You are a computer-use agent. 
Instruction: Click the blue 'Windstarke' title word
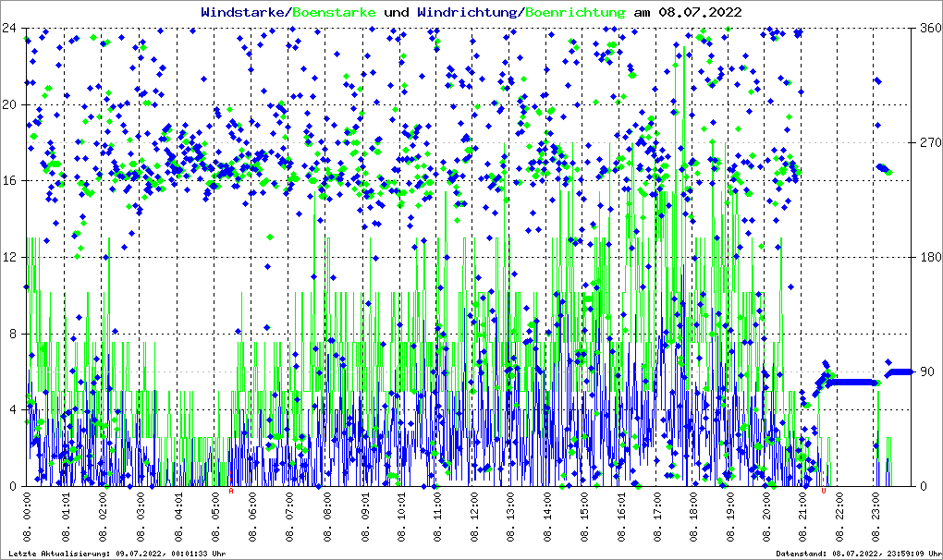tap(243, 12)
